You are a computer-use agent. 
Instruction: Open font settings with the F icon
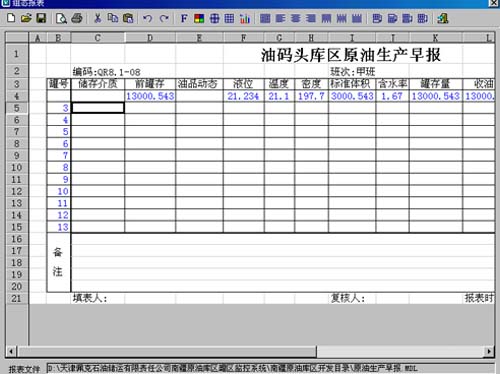184,18
